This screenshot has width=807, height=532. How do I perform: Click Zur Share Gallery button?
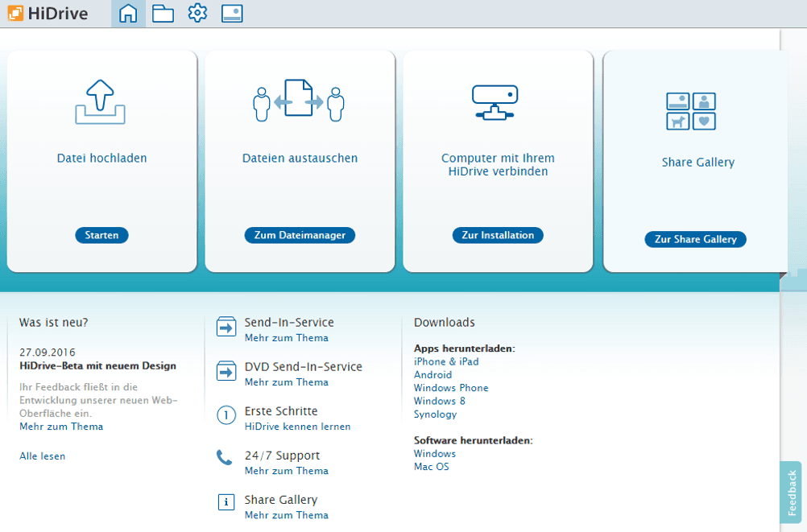[x=695, y=239]
